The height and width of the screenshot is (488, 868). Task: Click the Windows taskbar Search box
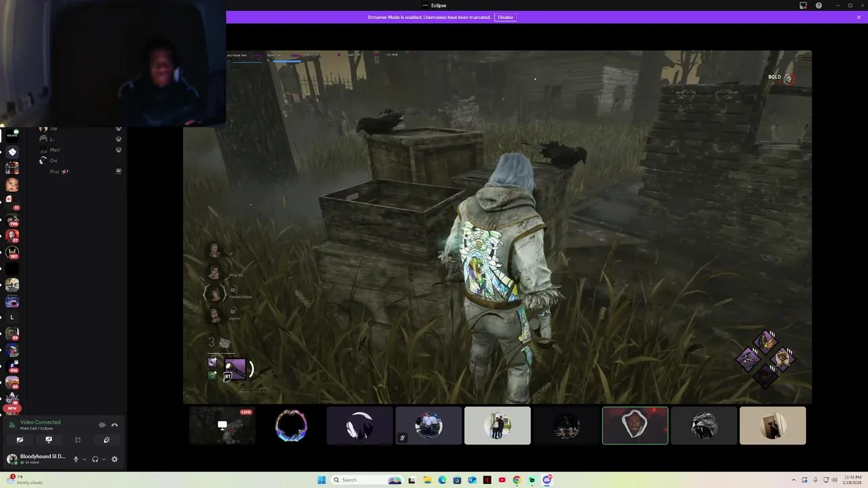point(367,480)
